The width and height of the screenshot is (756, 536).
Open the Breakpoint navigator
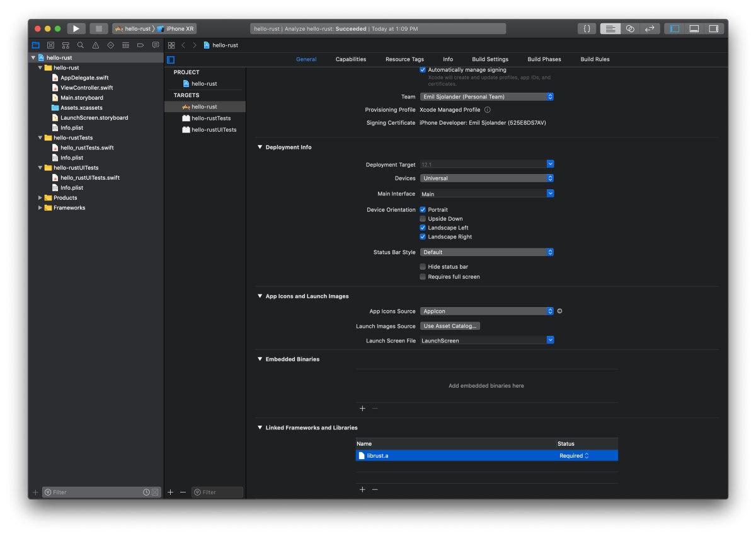coord(140,45)
